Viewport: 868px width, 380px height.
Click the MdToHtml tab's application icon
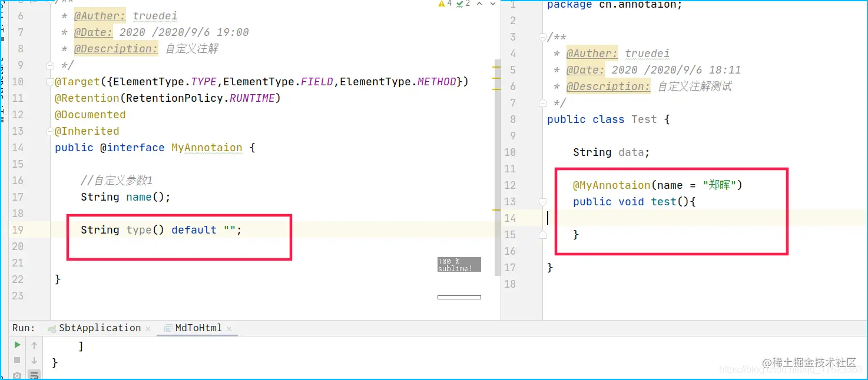(167, 328)
